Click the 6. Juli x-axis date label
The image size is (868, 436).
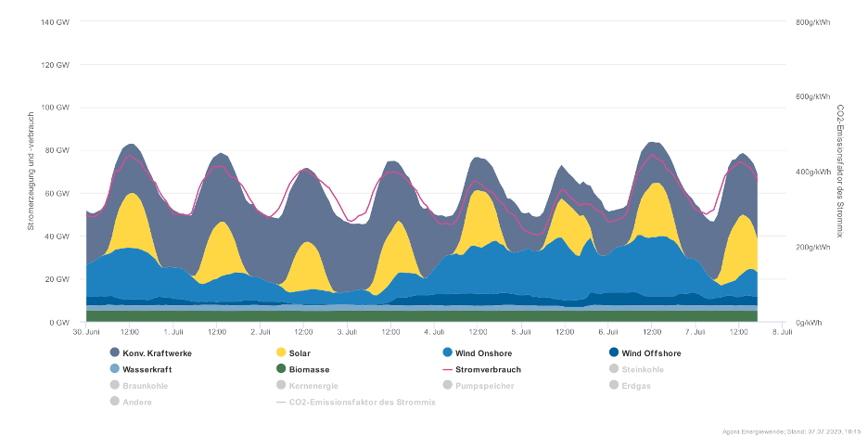tap(608, 331)
